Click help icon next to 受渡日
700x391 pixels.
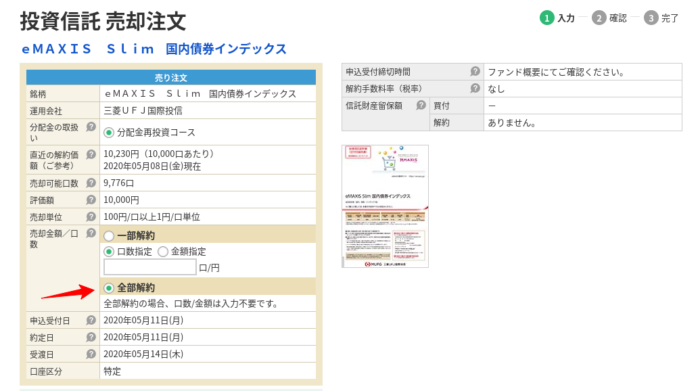pos(91,354)
